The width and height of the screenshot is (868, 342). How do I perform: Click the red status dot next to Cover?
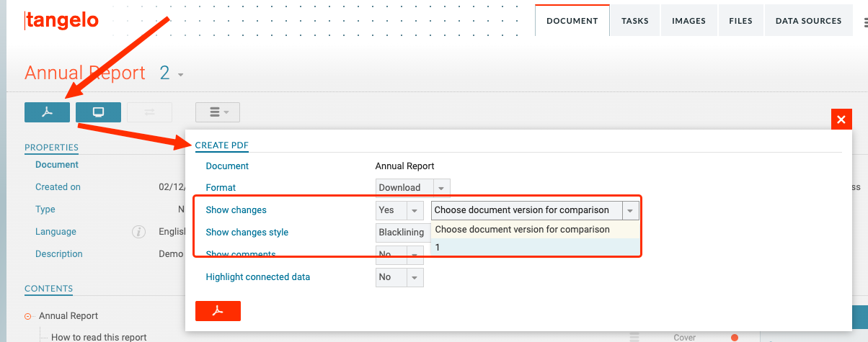(x=735, y=337)
